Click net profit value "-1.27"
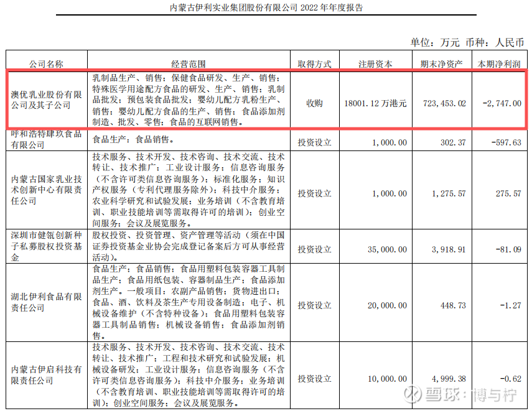This screenshot has height=411, width=532. (510, 305)
